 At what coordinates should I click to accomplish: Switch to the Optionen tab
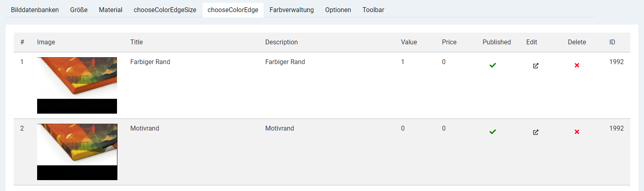tap(338, 10)
